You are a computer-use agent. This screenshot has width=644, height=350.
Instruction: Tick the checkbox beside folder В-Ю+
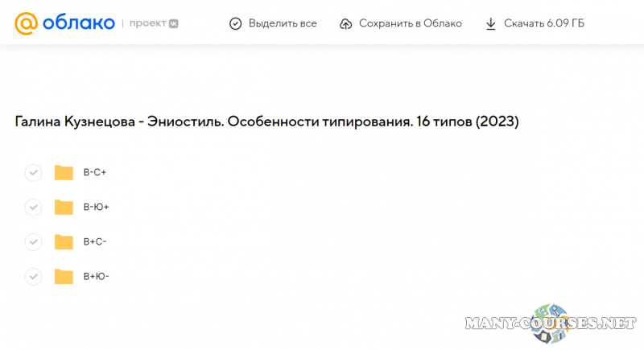tap(33, 208)
